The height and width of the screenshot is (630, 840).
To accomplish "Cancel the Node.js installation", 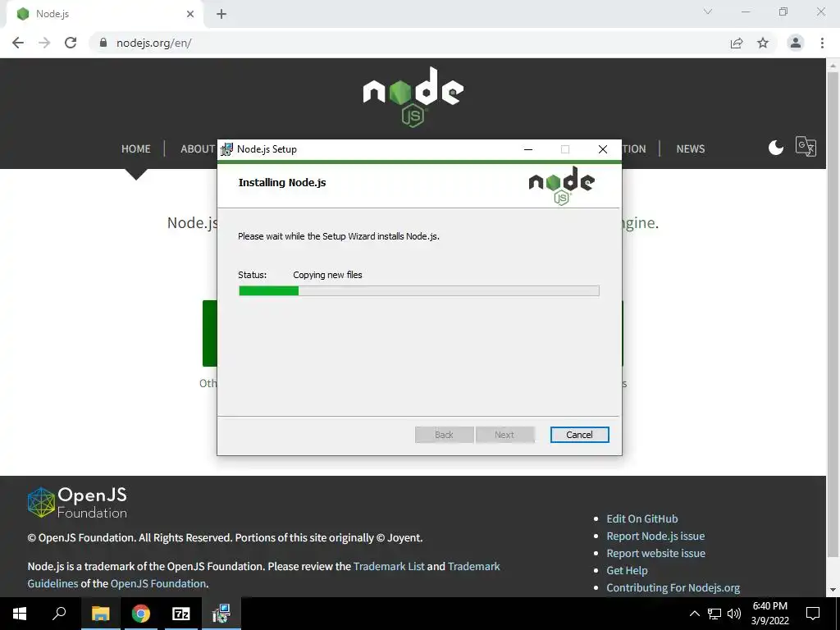I will pyautogui.click(x=579, y=435).
